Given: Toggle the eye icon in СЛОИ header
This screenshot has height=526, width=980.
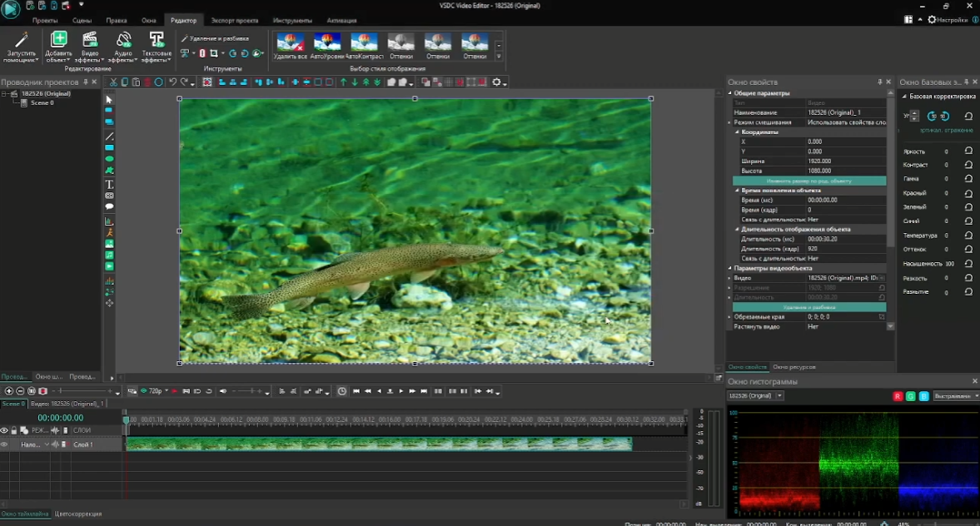Looking at the screenshot, I should tap(4, 430).
